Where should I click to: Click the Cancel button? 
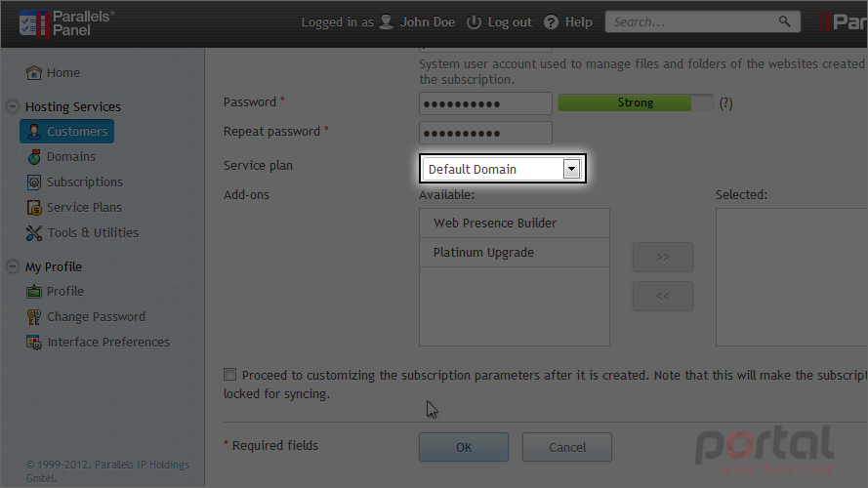[567, 447]
